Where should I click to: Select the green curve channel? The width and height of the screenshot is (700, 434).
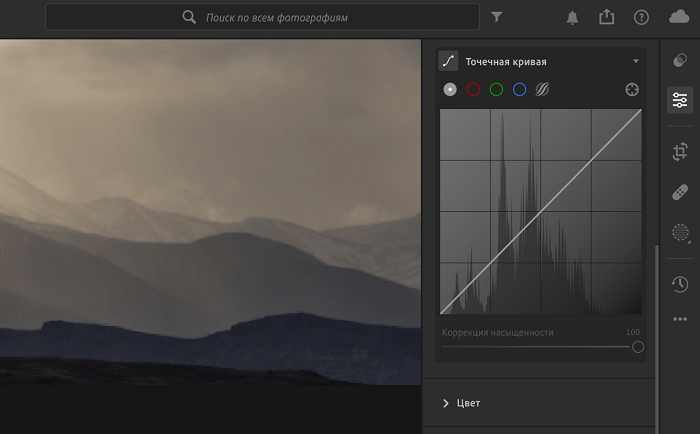(496, 90)
